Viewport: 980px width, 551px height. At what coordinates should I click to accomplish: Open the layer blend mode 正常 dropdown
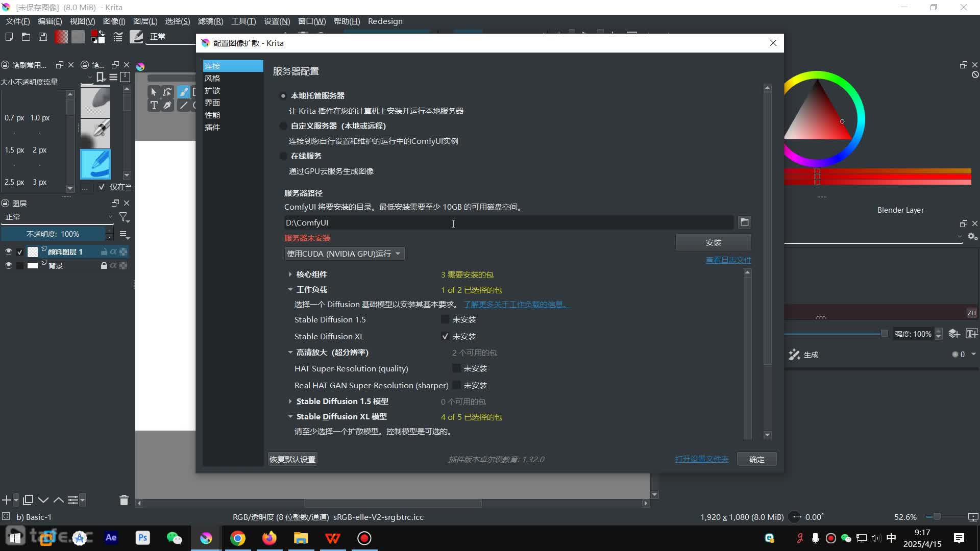(x=58, y=217)
